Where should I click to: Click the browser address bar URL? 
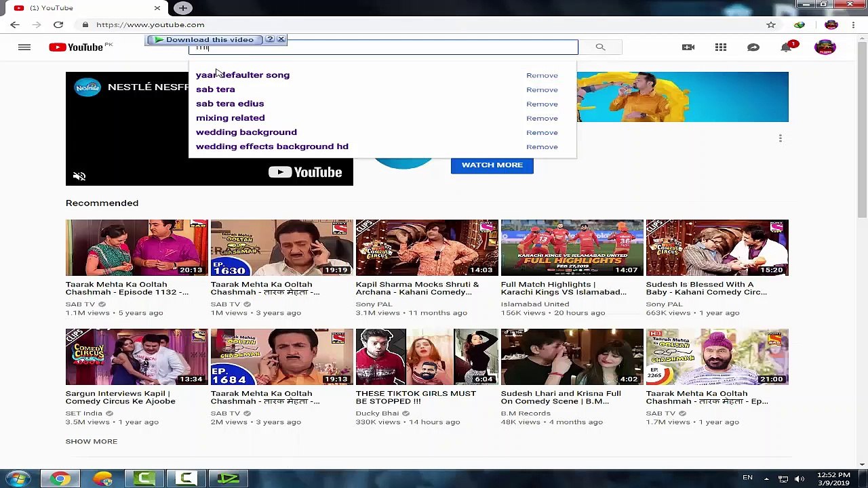tap(151, 24)
